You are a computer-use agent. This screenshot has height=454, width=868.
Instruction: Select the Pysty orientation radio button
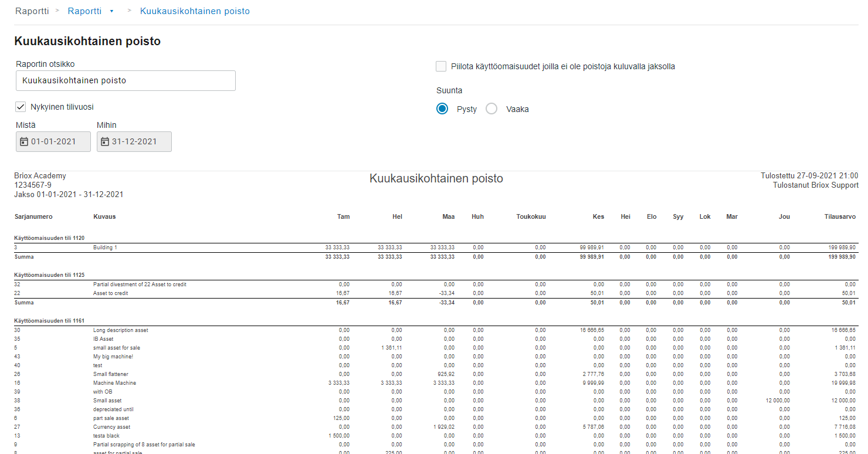[442, 109]
